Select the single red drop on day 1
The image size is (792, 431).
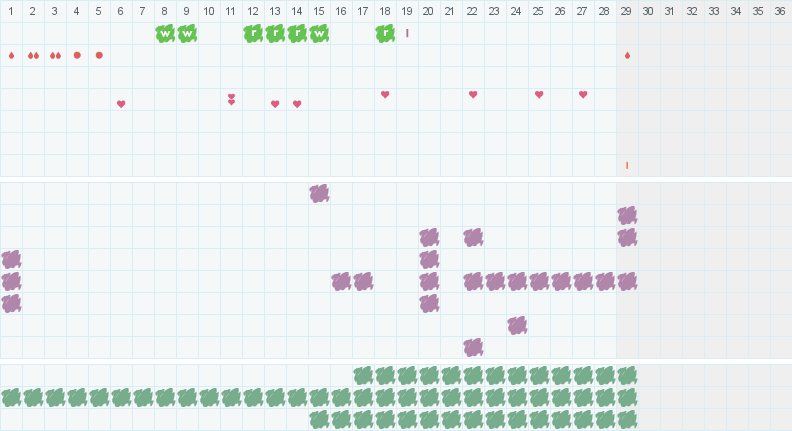12,56
